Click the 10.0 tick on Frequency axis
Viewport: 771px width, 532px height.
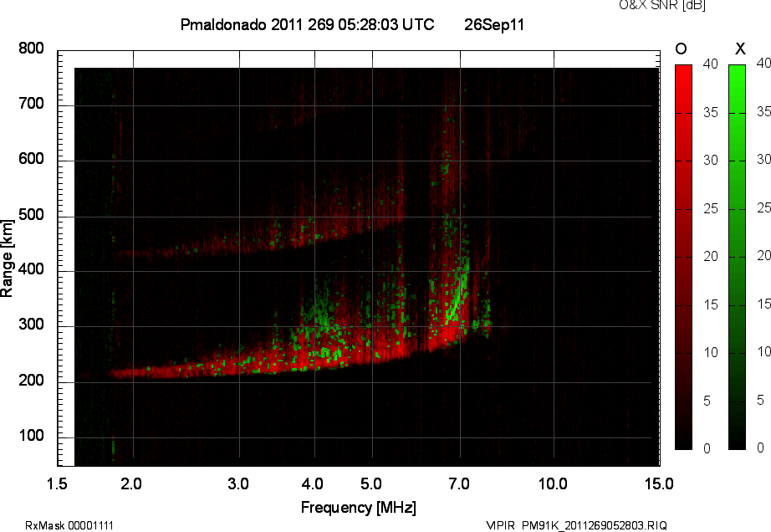tap(554, 484)
